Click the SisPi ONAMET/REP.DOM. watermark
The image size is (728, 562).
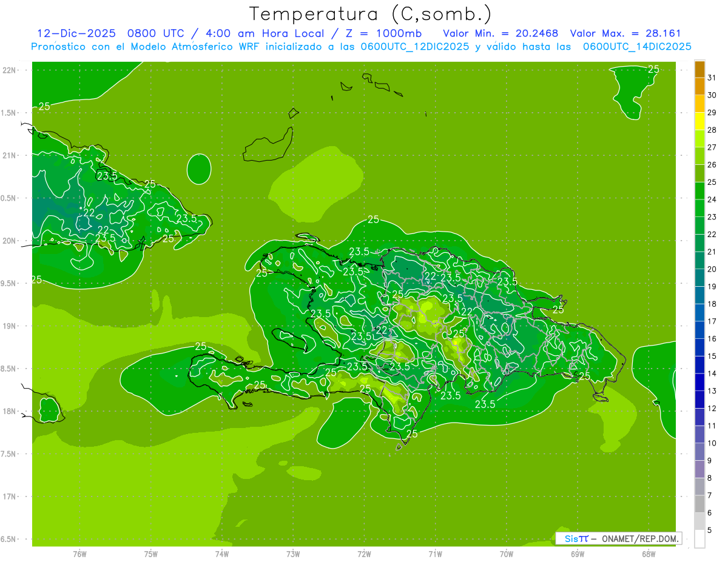point(619,538)
